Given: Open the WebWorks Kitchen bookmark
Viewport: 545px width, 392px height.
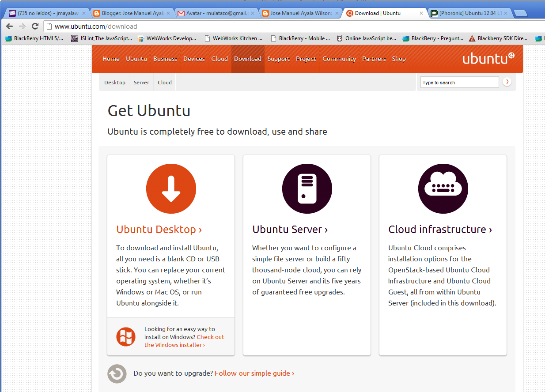Looking at the screenshot, I should tap(233, 38).
